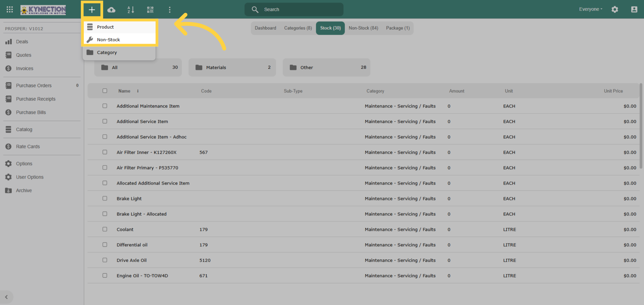
Task: Click the Kynection logo
Action: [43, 10]
